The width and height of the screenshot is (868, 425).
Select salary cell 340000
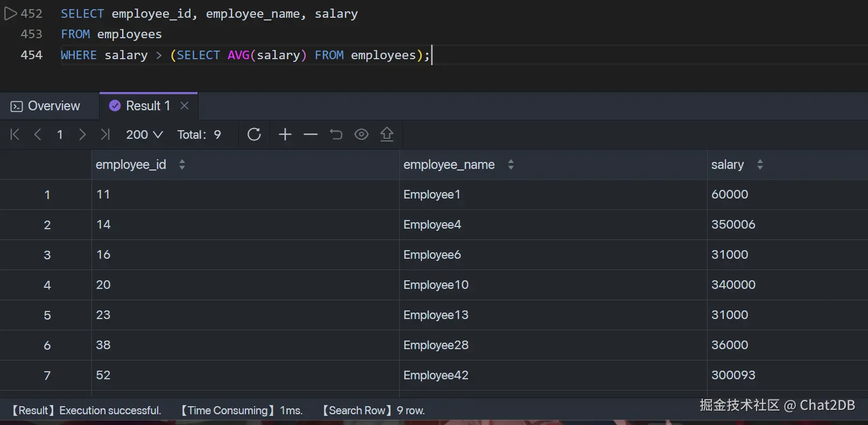(788, 285)
